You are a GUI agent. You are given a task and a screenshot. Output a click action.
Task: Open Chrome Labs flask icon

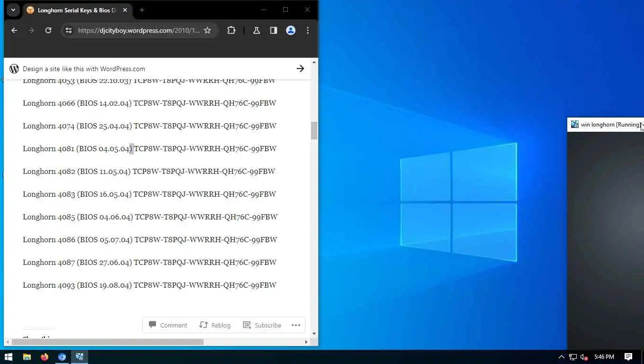(x=257, y=30)
